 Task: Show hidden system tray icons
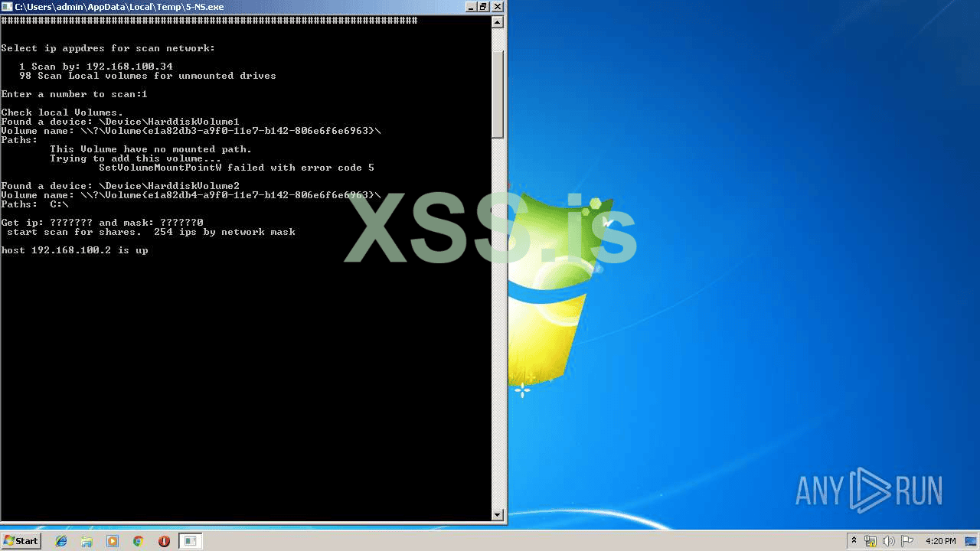[854, 541]
